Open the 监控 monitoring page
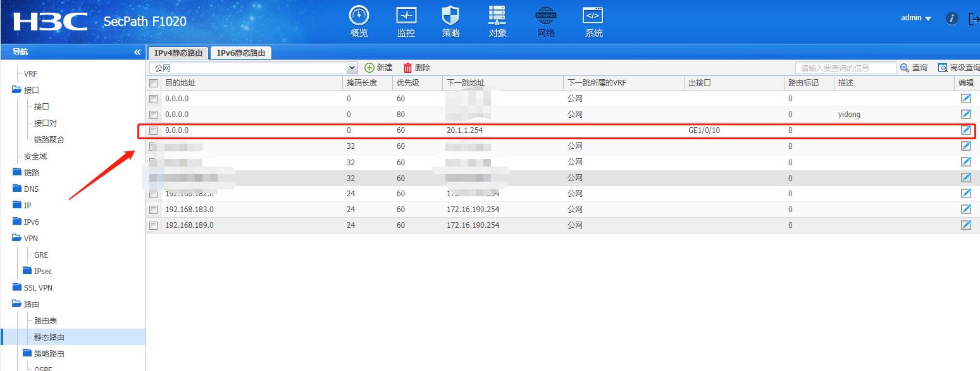 [406, 20]
